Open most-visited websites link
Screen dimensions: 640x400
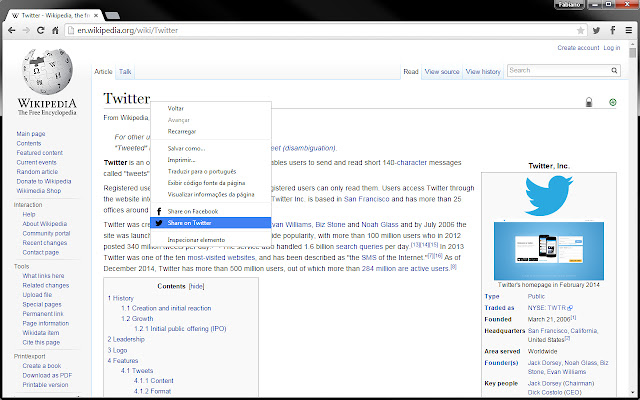point(221,258)
